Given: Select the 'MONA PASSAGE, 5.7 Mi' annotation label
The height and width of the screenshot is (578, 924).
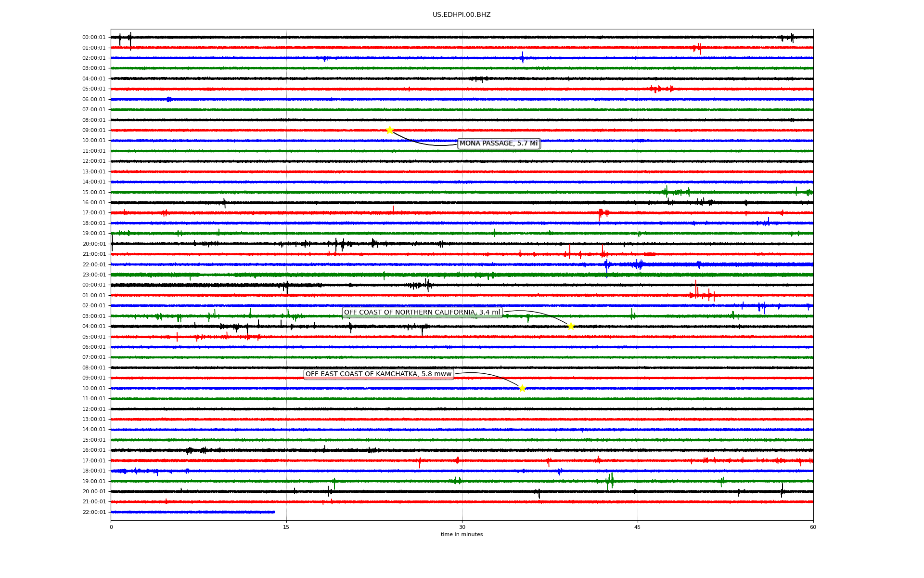Looking at the screenshot, I should click(x=499, y=144).
